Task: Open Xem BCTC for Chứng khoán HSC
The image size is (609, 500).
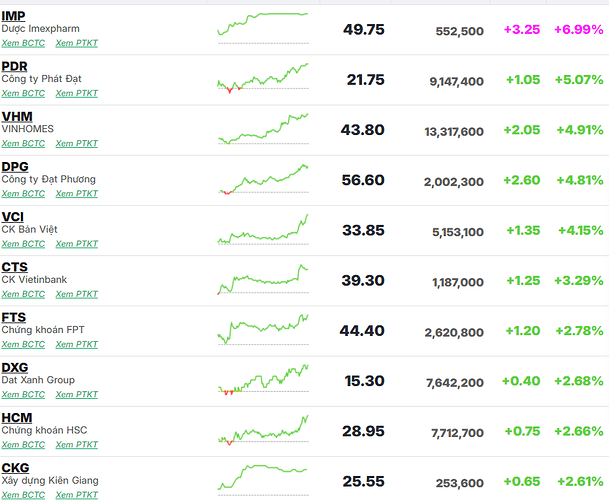Action: point(23,444)
